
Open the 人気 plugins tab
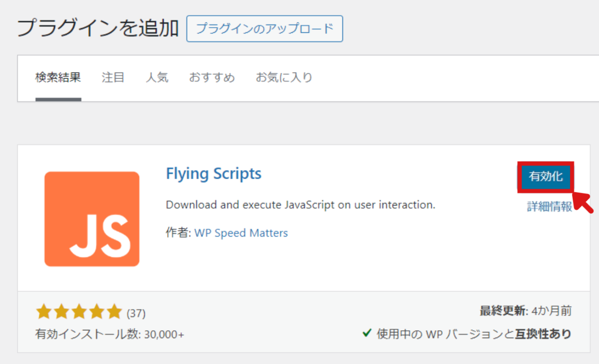[x=157, y=77]
